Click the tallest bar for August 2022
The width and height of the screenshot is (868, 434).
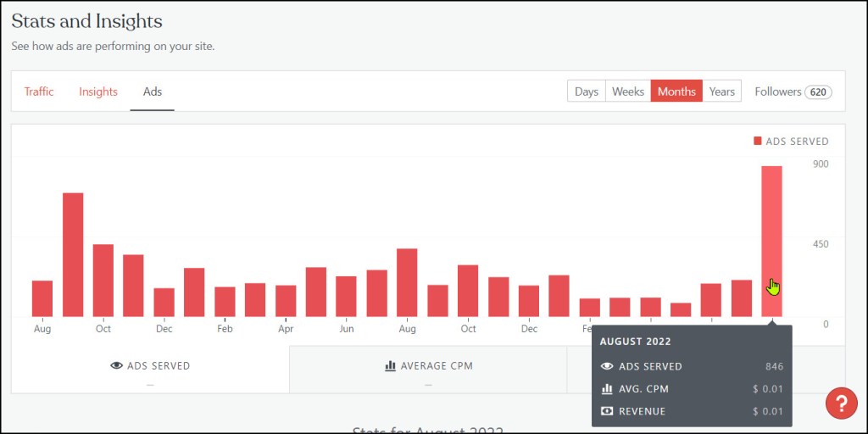click(771, 241)
